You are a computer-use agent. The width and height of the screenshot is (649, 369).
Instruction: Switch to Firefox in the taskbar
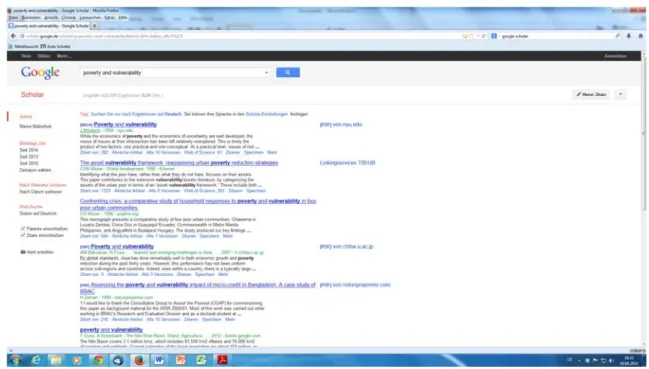(139, 360)
